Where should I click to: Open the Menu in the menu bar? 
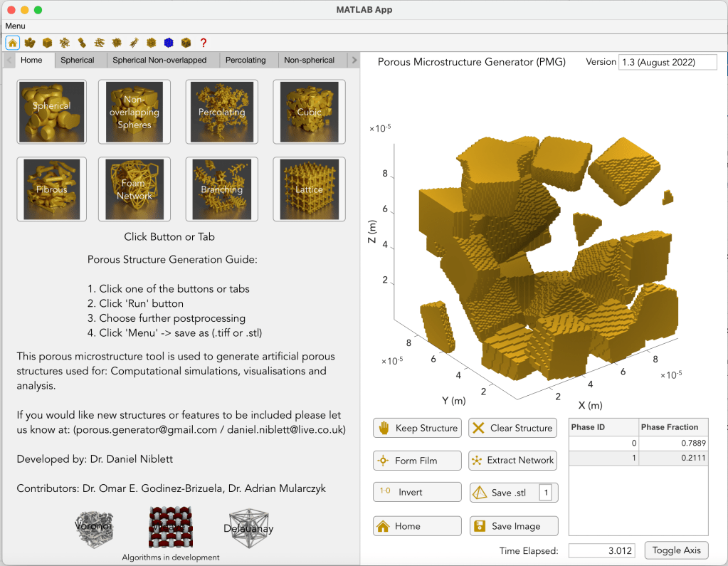coord(15,26)
